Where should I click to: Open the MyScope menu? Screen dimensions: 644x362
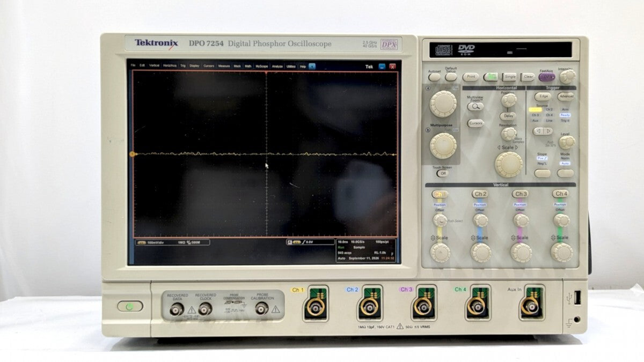[x=262, y=65]
